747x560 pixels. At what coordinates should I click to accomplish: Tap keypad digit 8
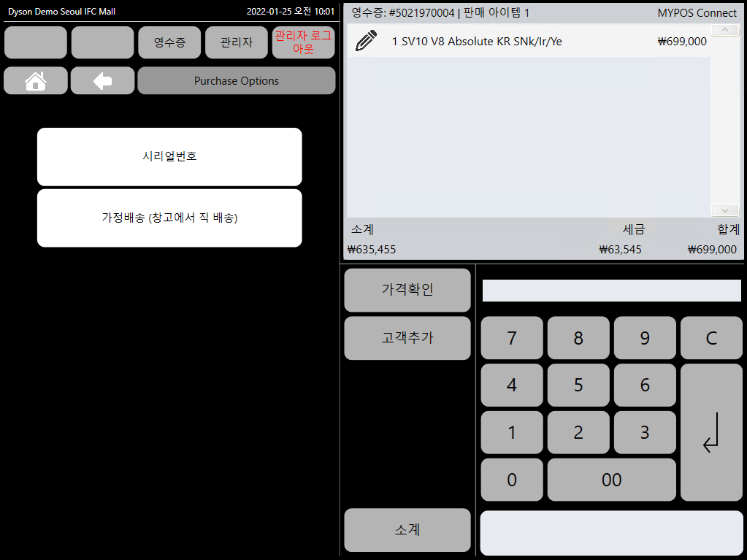click(578, 338)
